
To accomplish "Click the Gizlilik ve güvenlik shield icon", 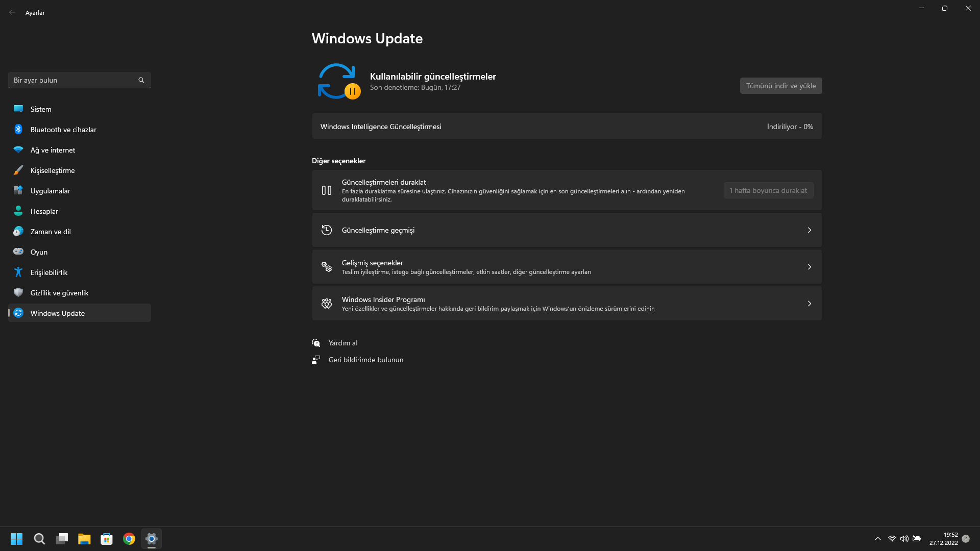I will (18, 293).
